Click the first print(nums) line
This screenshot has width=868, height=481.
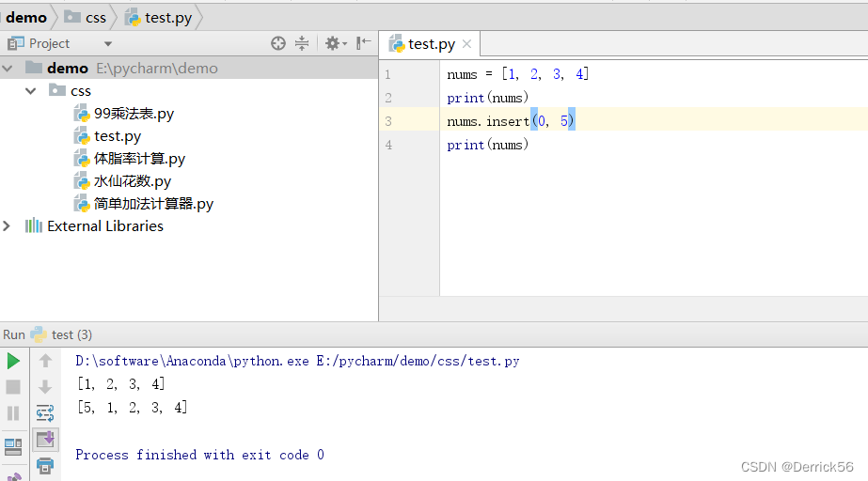488,98
